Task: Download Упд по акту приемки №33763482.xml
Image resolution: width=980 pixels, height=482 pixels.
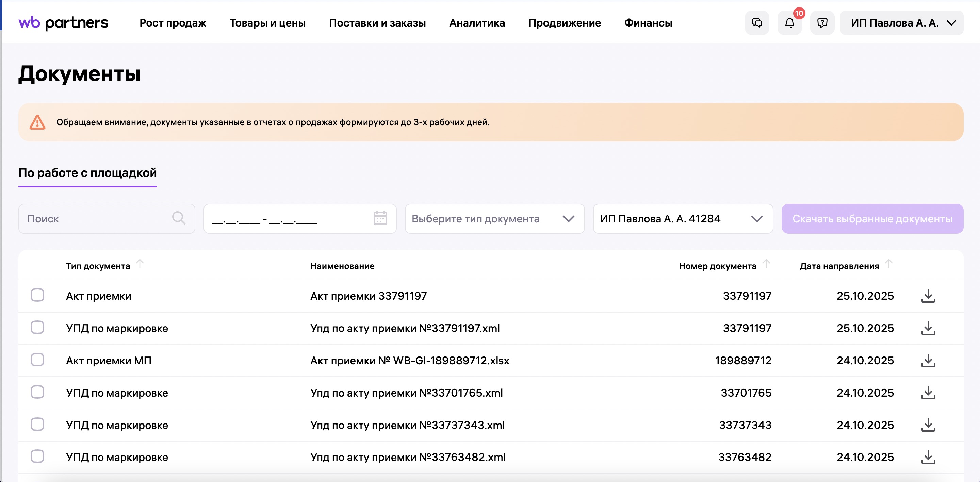Action: 928,457
